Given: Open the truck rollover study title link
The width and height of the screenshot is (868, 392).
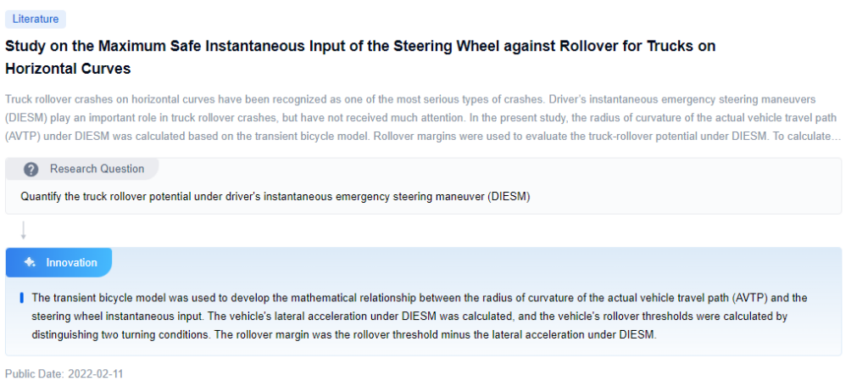Looking at the screenshot, I should (x=360, y=47).
